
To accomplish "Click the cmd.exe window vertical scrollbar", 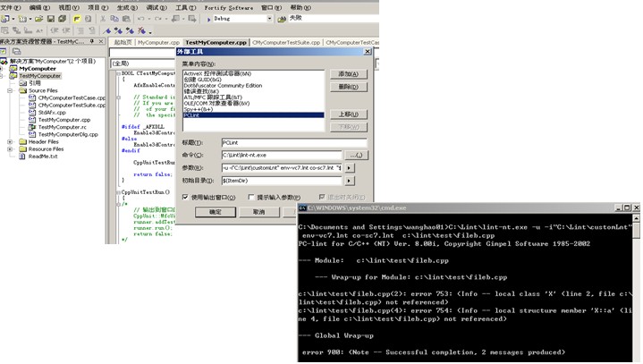I will (x=636, y=287).
